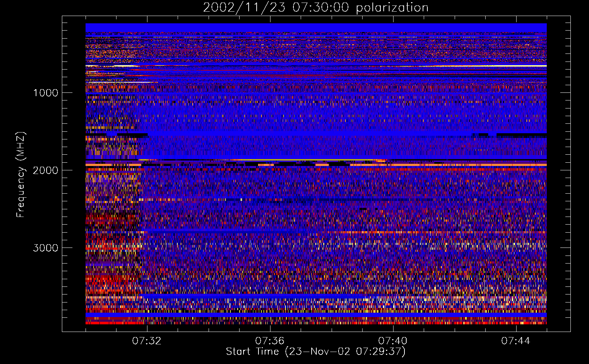The width and height of the screenshot is (589, 364).
Task: Click the 07:36 time tick label
Action: [x=270, y=341]
